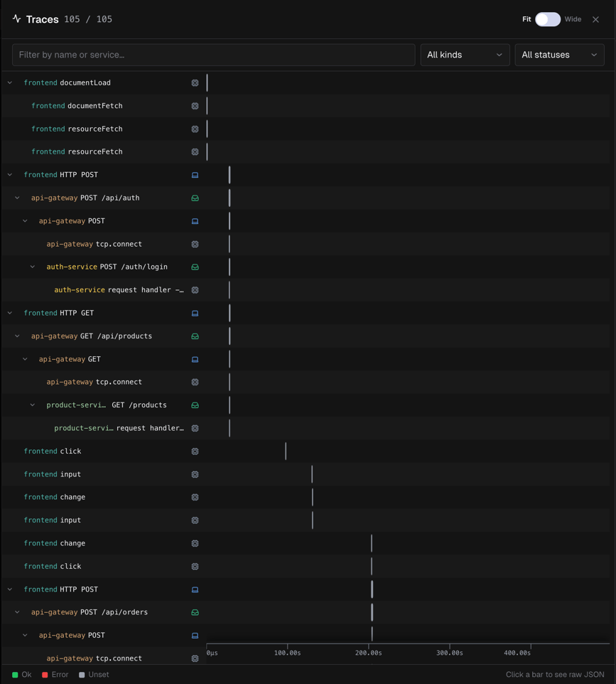Collapse api-gateway GET /api/products row
Screen dimensions: 616x684
[17, 336]
